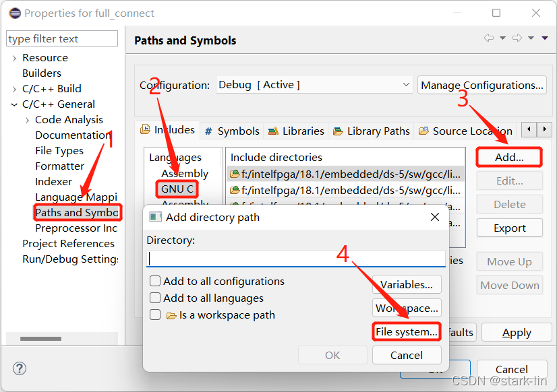
Task: Open the Configuration Debug dropdown
Action: click(314, 85)
